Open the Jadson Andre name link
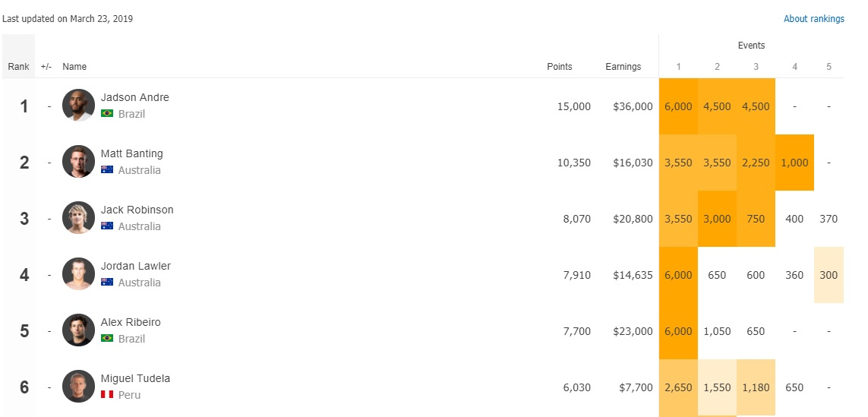 [135, 97]
